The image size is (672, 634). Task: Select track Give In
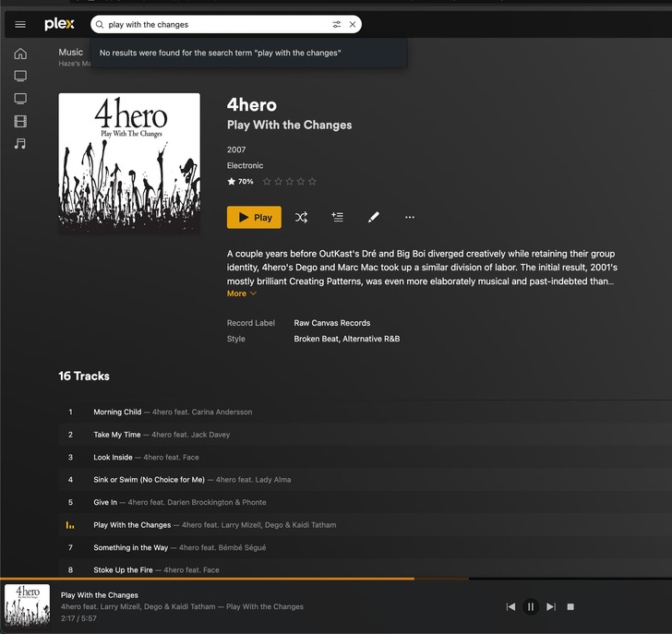(x=105, y=502)
